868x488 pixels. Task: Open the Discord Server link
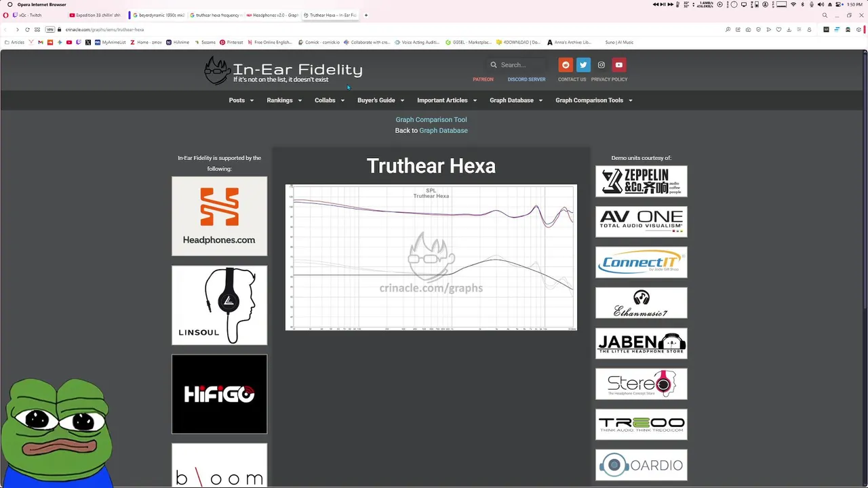[526, 79]
